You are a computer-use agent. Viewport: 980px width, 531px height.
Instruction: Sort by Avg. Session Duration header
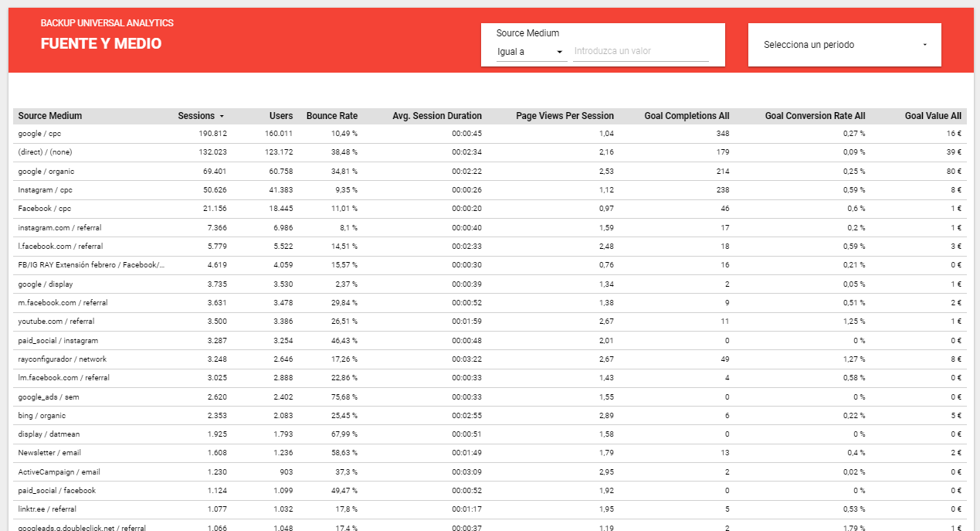pos(437,116)
